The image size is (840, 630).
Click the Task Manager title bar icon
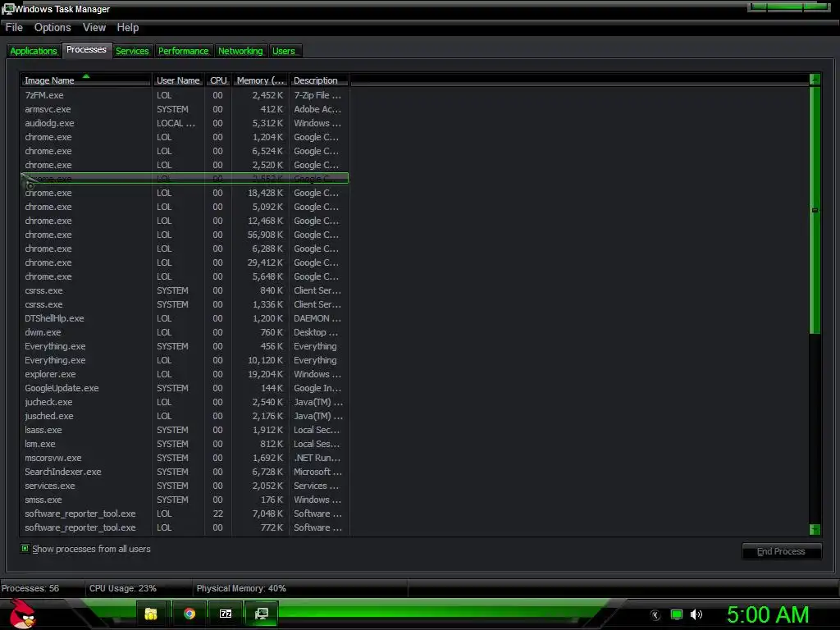tap(7, 9)
